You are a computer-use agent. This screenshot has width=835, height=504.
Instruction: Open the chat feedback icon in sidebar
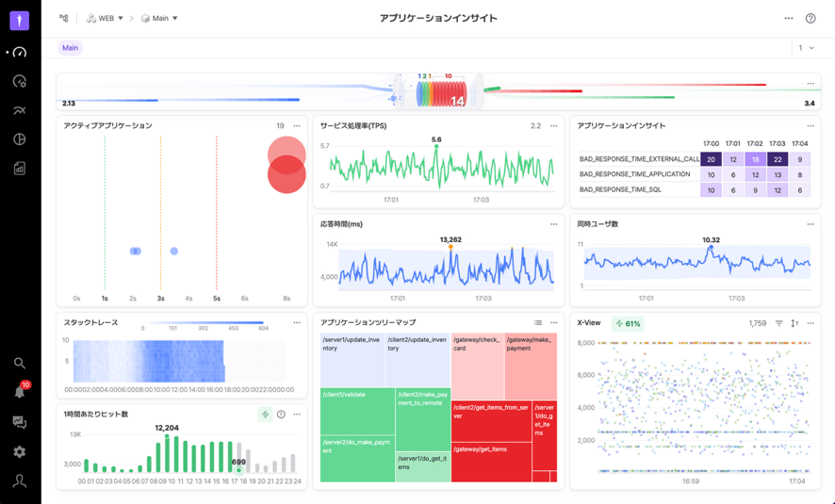point(19,423)
